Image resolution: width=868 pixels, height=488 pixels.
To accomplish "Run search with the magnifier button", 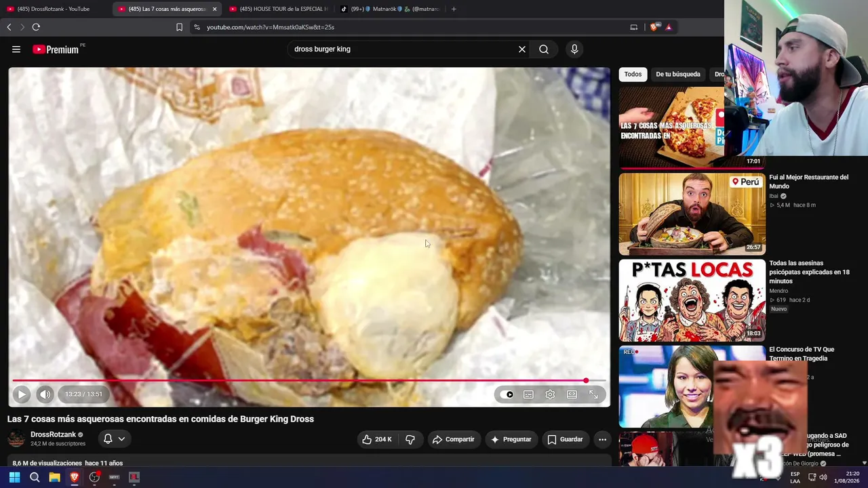I will [544, 49].
